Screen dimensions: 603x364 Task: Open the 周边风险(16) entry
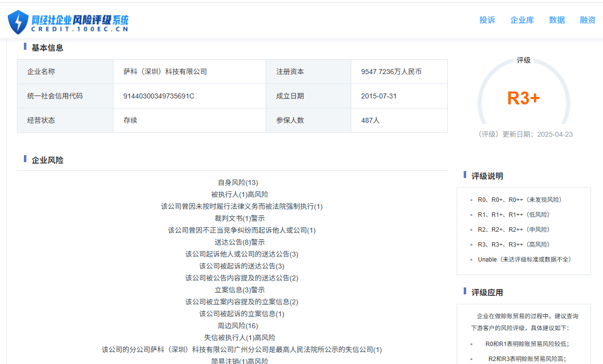pyautogui.click(x=238, y=326)
